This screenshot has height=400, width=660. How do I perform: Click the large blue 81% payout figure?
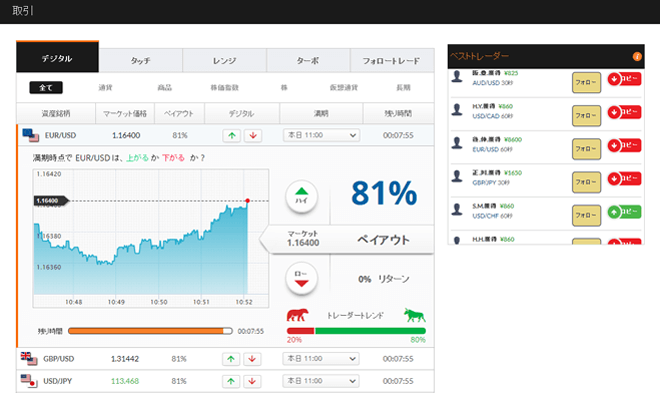pos(384,193)
